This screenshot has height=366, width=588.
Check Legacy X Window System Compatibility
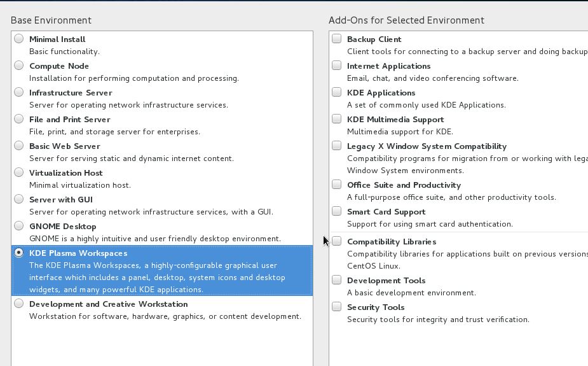(336, 146)
